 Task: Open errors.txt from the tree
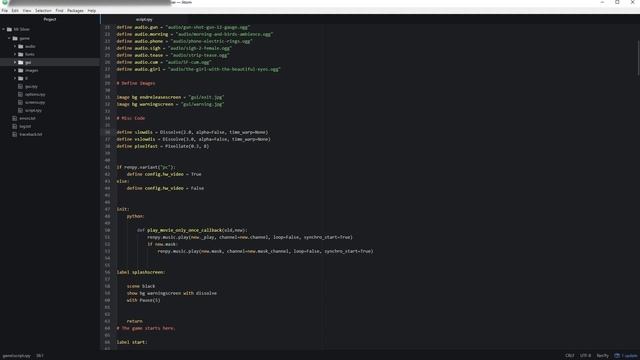[27, 118]
